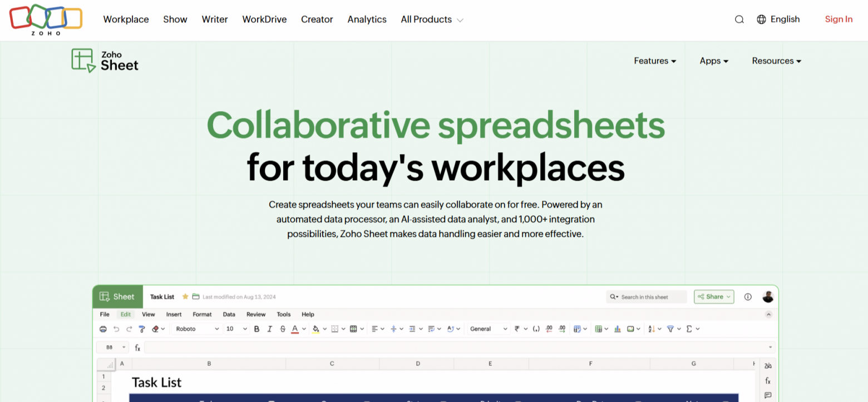Viewport: 868px width, 402px height.
Task: Open the font size 10 dropdown
Action: click(x=236, y=329)
